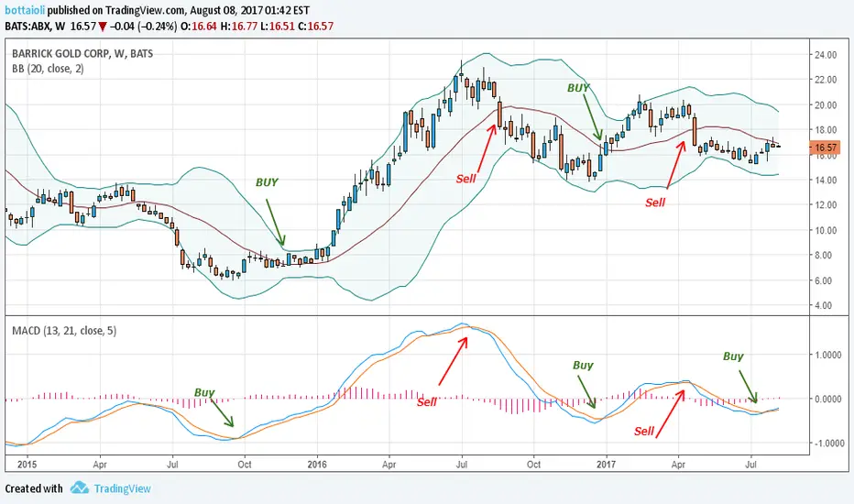Click the 2017 time axis label
The image size is (854, 504).
coord(607,465)
